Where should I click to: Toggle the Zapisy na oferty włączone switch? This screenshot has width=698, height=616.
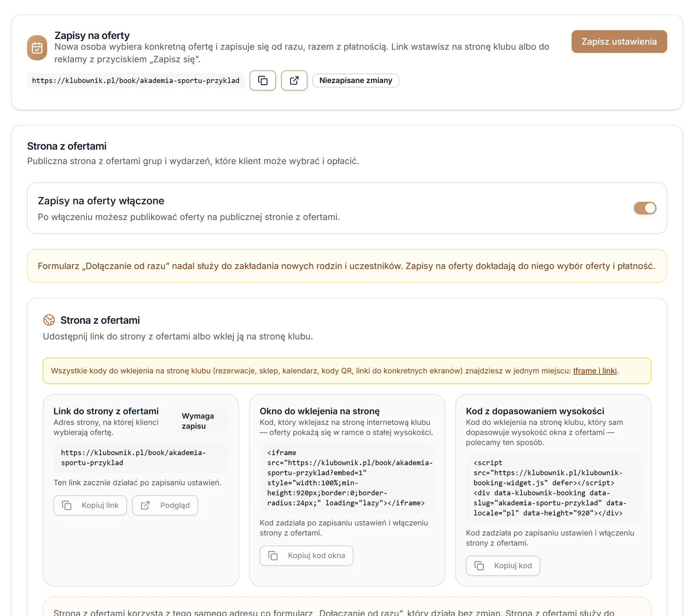tap(645, 208)
